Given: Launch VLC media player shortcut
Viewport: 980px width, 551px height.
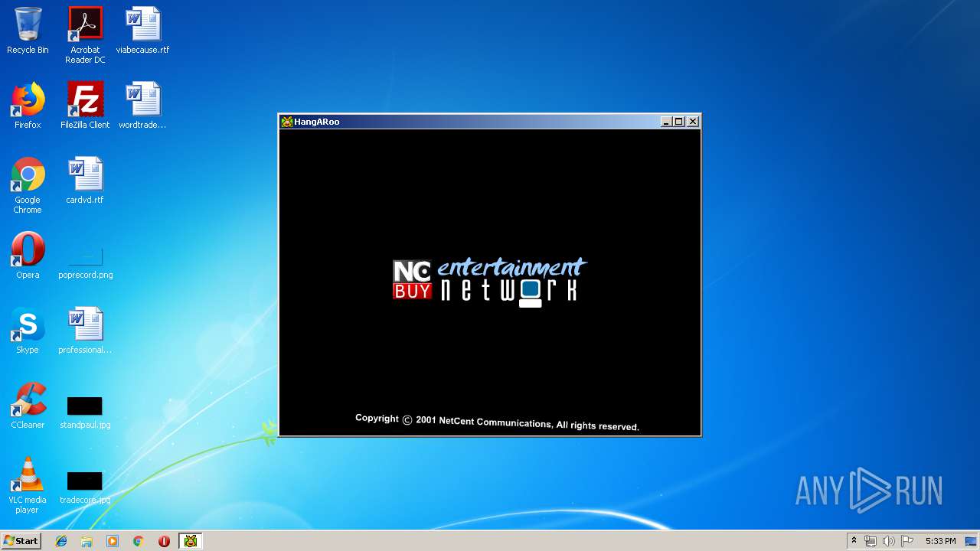Looking at the screenshot, I should tap(28, 485).
